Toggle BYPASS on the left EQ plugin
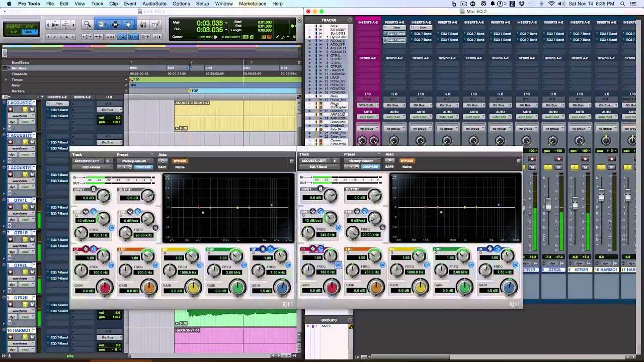The height and width of the screenshot is (362, 644). coord(180,161)
